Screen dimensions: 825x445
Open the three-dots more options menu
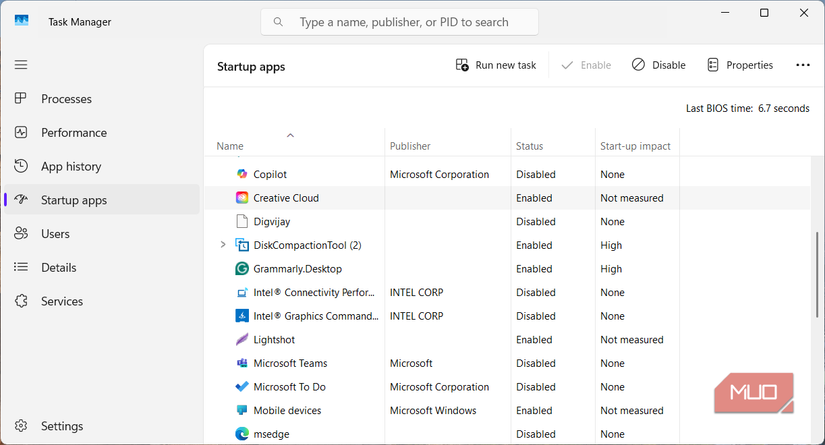click(x=803, y=65)
